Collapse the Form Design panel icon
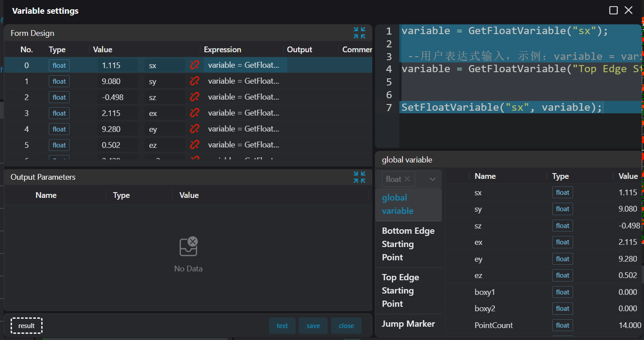The width and height of the screenshot is (644, 340). coord(359,33)
